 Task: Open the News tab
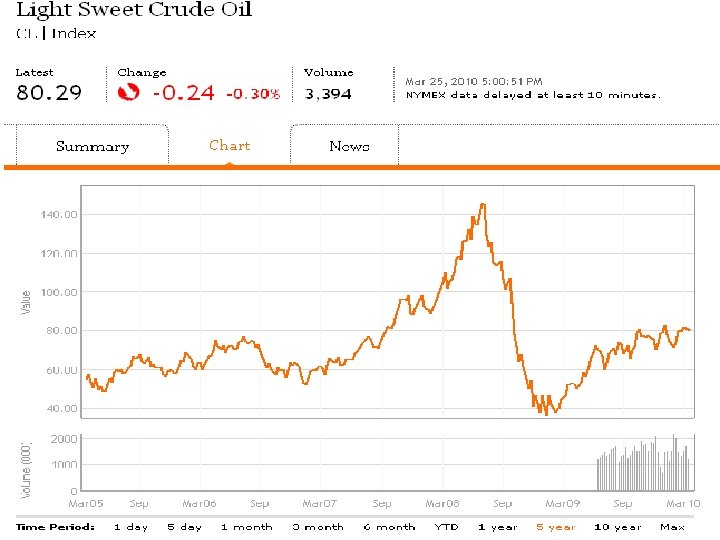(349, 146)
